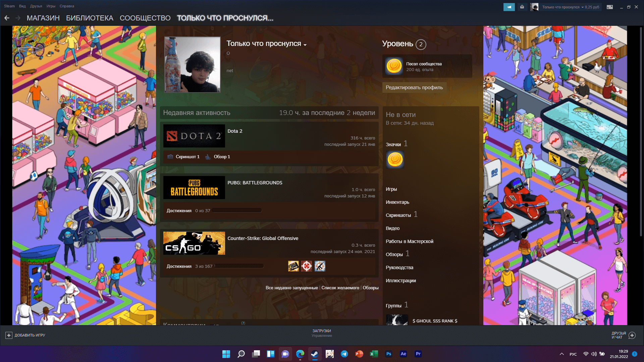Open the Windows Start menu
This screenshot has height=362, width=644.
click(x=226, y=354)
